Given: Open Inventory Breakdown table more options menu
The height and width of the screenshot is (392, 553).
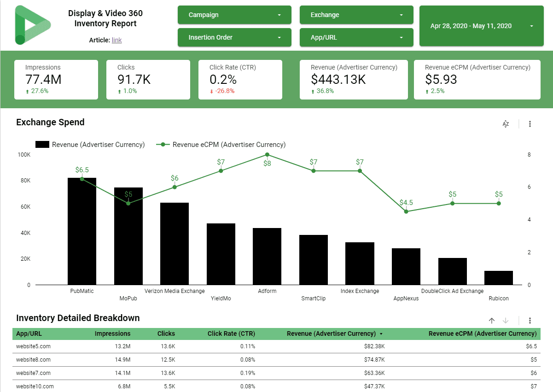Looking at the screenshot, I should [x=530, y=321].
